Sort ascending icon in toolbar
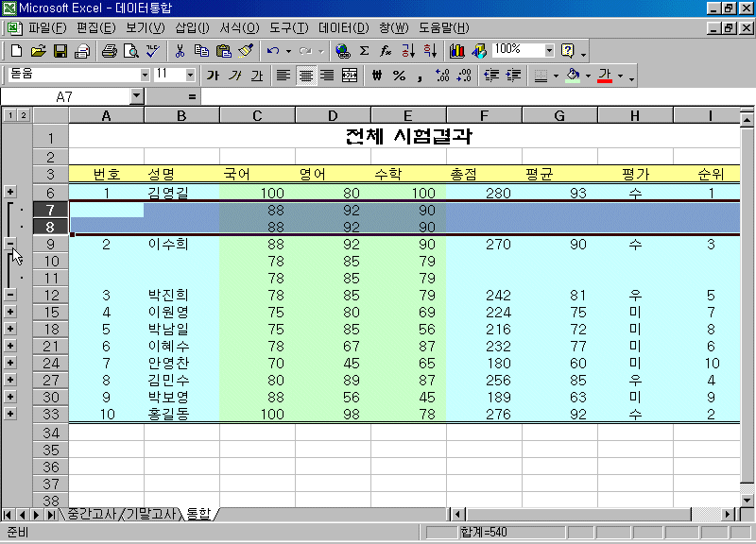Image resolution: width=756 pixels, height=544 pixels. (408, 51)
